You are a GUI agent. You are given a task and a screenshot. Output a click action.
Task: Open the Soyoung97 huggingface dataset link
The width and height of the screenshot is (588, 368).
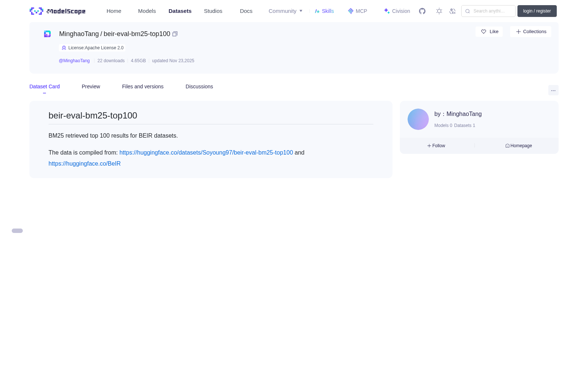206,152
